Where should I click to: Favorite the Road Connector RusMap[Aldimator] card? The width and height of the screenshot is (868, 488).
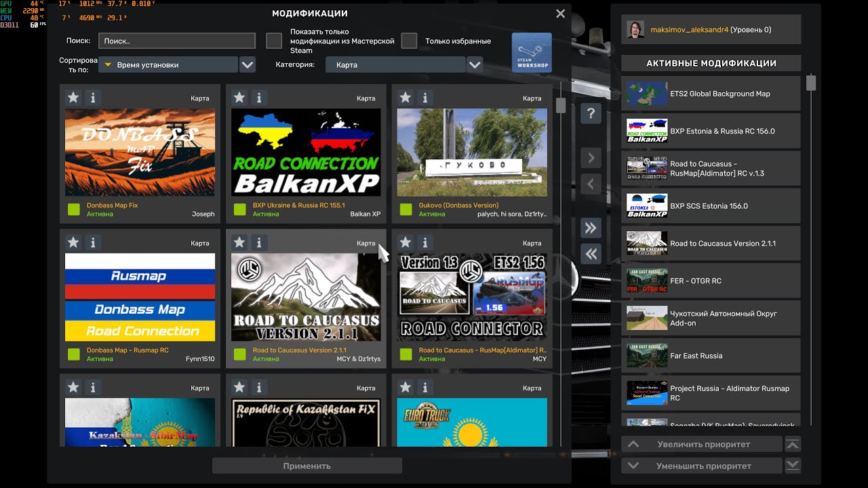click(406, 242)
